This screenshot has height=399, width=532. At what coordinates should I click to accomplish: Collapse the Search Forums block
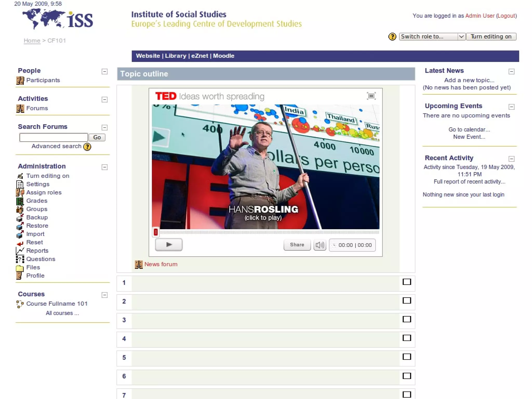pyautogui.click(x=104, y=128)
